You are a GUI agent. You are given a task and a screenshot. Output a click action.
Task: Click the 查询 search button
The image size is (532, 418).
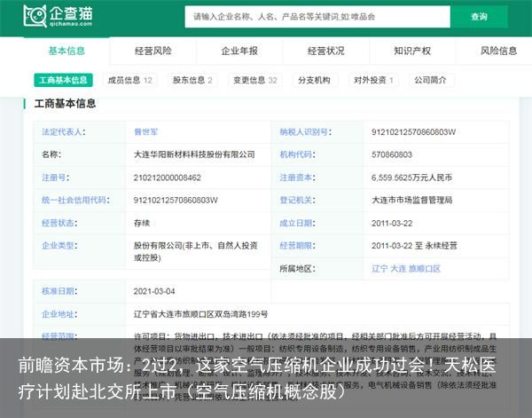click(479, 17)
